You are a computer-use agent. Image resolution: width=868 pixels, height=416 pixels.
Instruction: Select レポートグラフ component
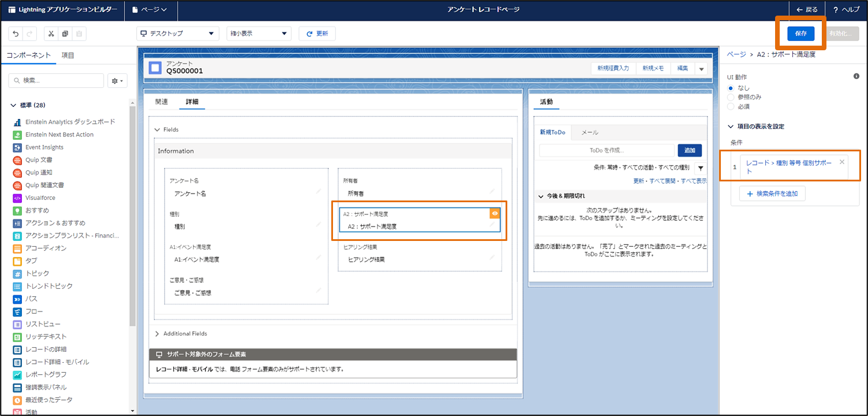40,374
